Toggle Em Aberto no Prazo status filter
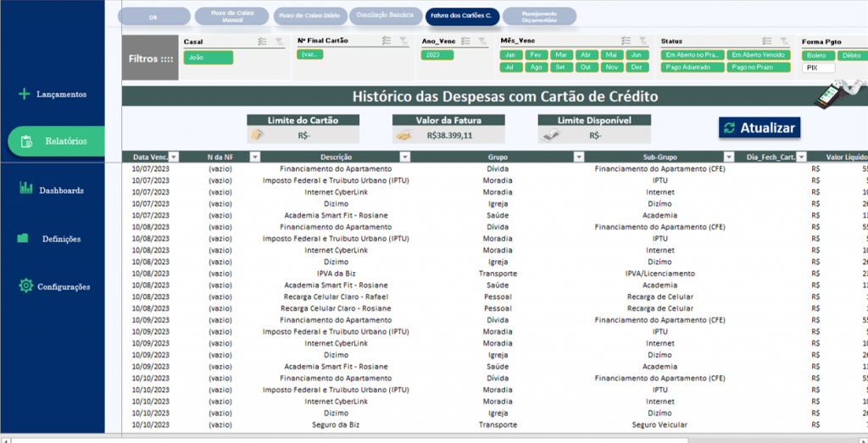Image resolution: width=868 pixels, height=443 pixels. (693, 55)
